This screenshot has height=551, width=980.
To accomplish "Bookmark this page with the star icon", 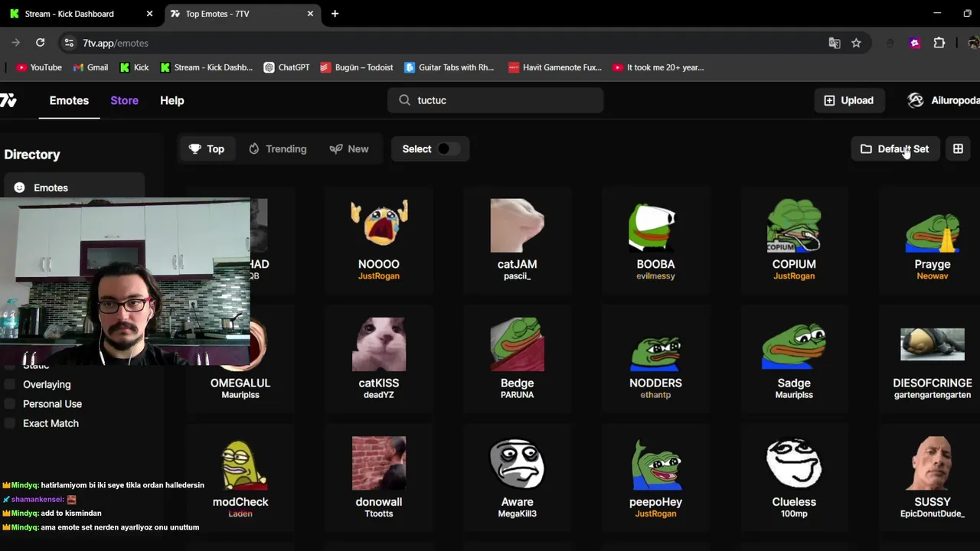I will tap(856, 43).
